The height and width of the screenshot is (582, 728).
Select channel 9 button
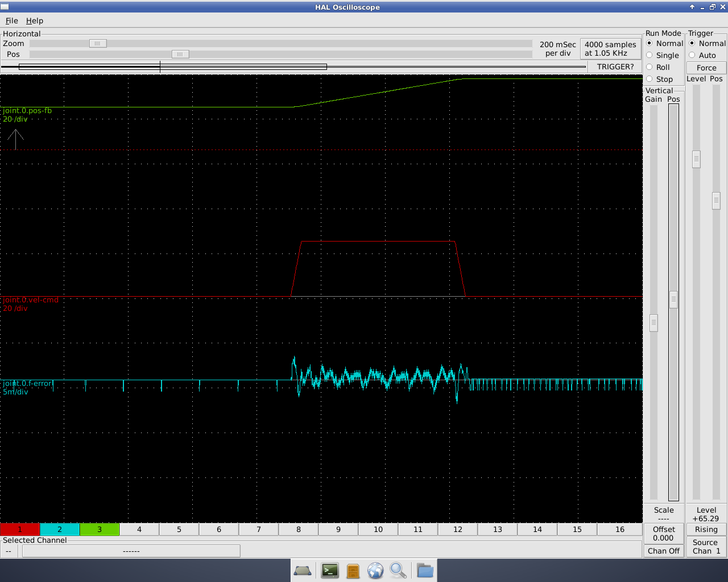point(338,529)
